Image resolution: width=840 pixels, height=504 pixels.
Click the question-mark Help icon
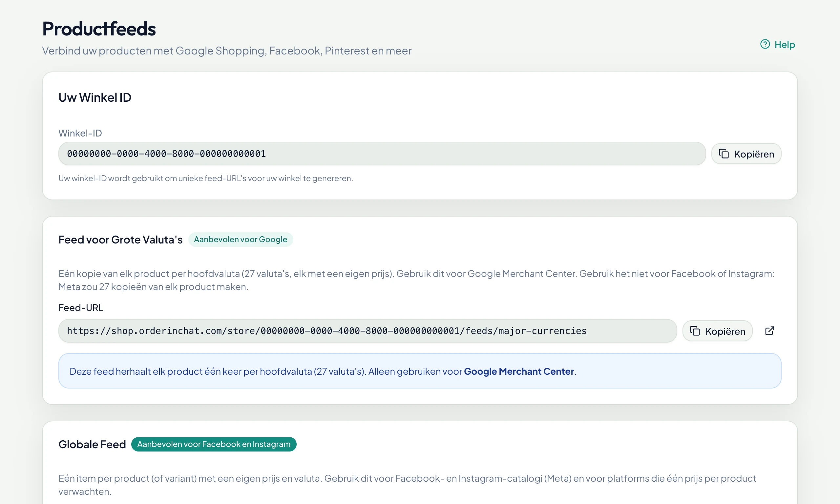765,44
